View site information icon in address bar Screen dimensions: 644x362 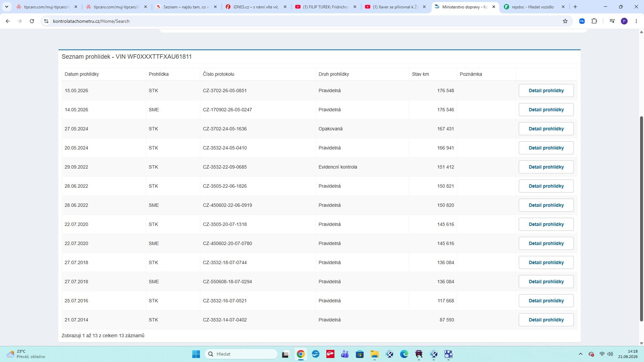(x=46, y=21)
